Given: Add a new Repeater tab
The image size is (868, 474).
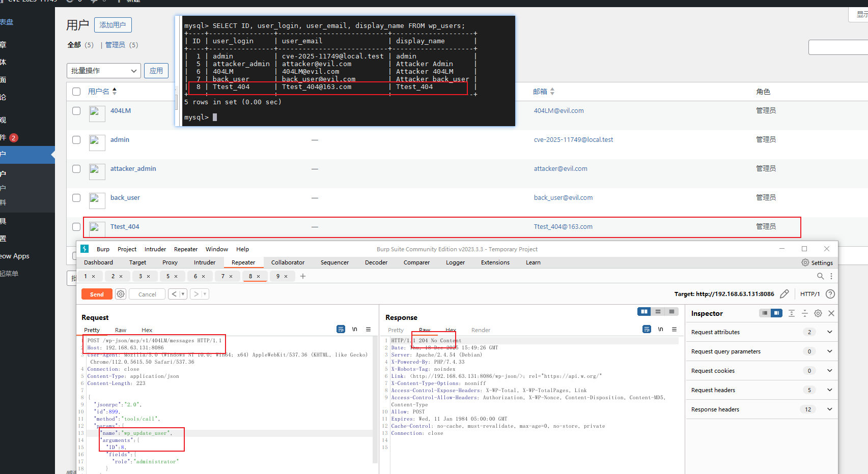Looking at the screenshot, I should (x=303, y=276).
